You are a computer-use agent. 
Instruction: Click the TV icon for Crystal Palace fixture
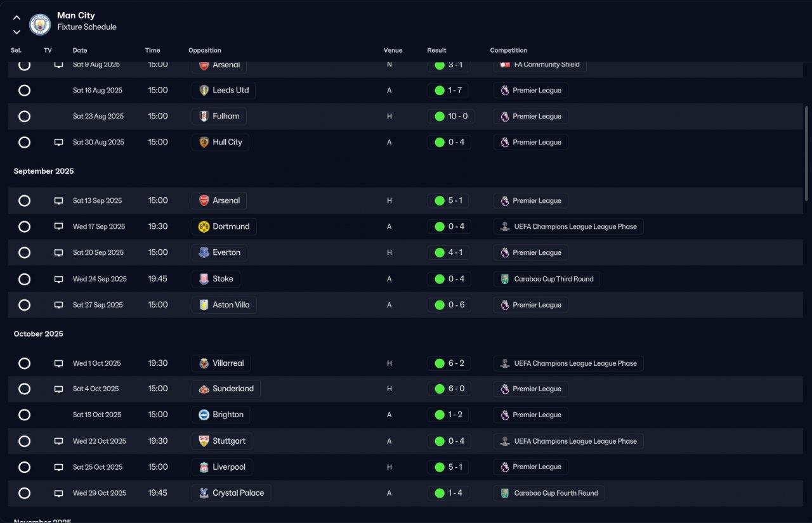(x=58, y=493)
